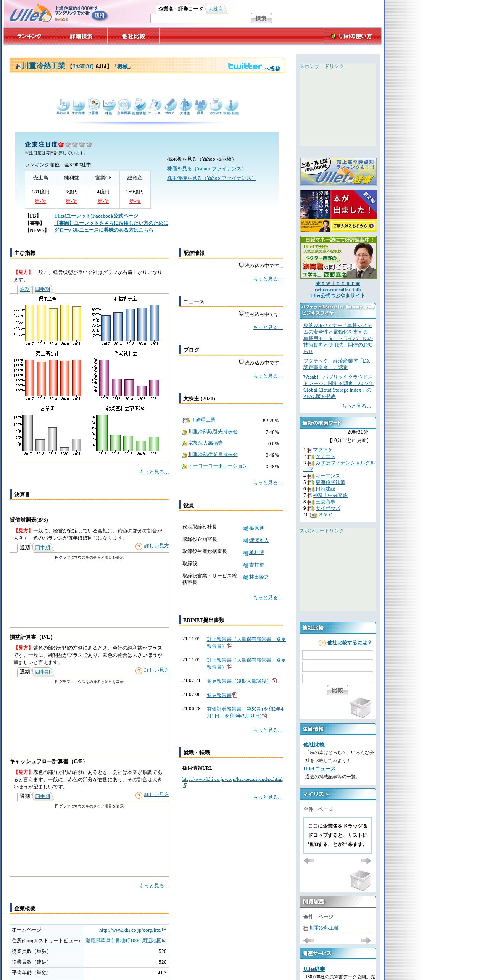Open the 主な指標 bar chart icon
Screen dimensions: 490x980
pyautogui.click(x=78, y=106)
